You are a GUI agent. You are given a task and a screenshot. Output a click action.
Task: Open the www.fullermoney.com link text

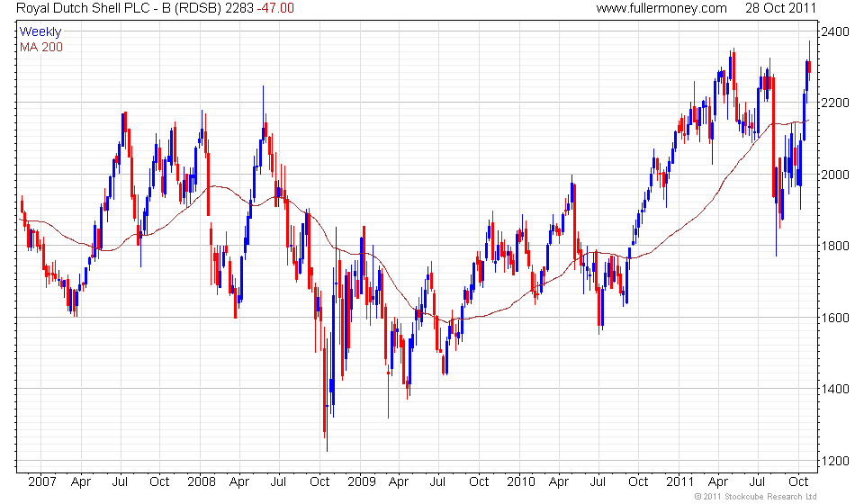pos(661,8)
